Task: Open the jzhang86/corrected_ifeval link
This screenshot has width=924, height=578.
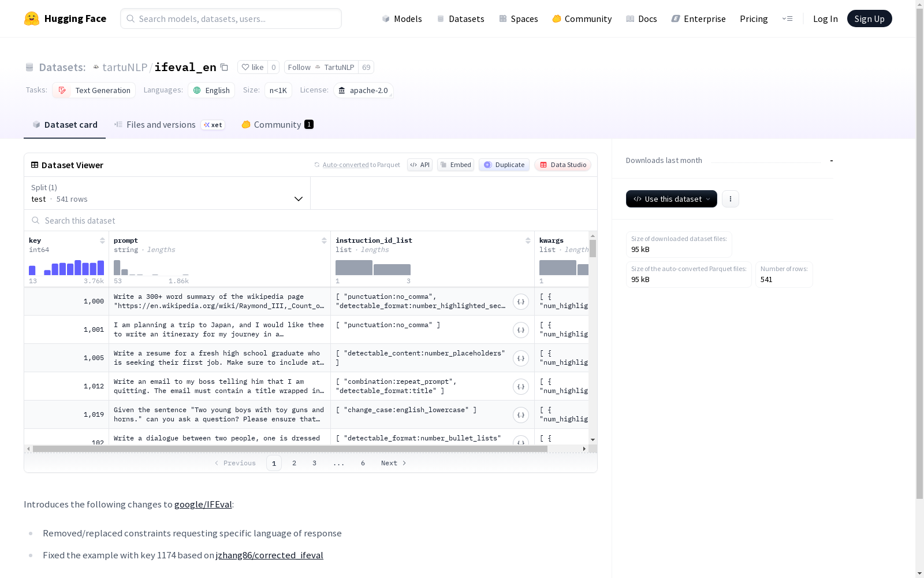Action: pos(269,555)
